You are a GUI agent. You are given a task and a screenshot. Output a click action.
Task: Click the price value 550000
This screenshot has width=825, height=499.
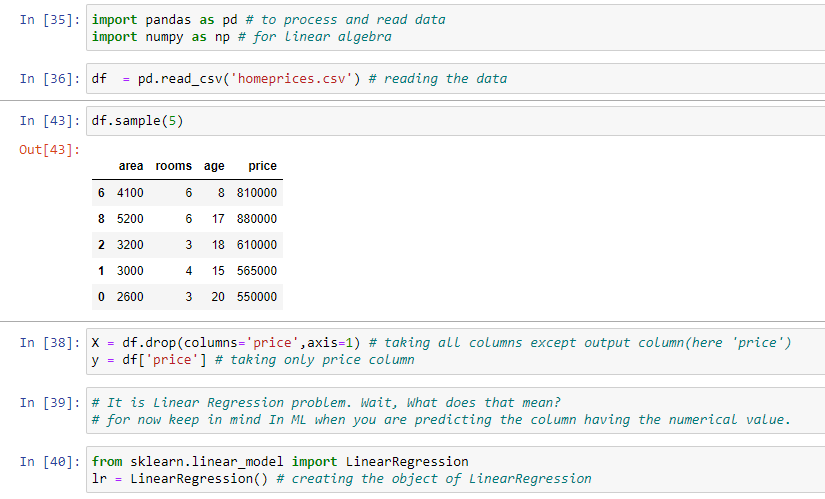tap(257, 297)
